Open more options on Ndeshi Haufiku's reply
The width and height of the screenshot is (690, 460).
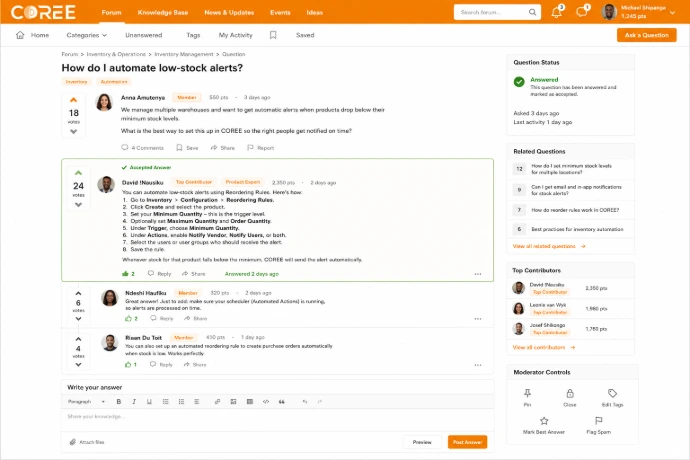478,319
